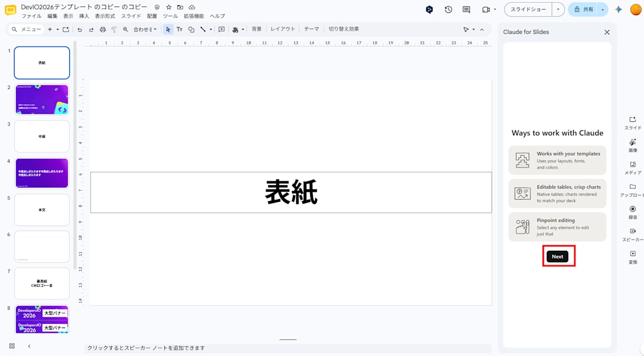Open the ファイル menu
Screen dimensions: 644x356
tap(31, 16)
